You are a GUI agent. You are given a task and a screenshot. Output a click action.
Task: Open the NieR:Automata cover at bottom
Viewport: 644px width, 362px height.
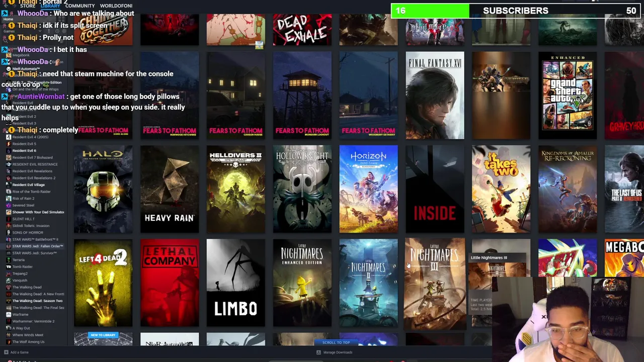coord(170,339)
